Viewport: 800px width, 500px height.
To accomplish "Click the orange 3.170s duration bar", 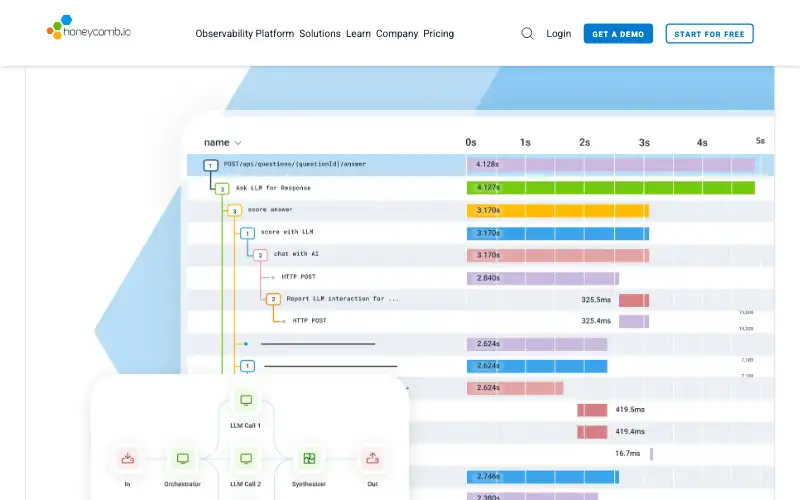I will 558,211.
